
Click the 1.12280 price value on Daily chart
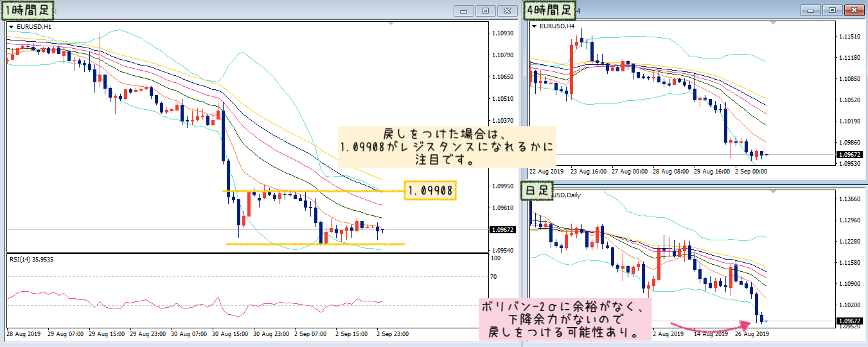pyautogui.click(x=850, y=242)
